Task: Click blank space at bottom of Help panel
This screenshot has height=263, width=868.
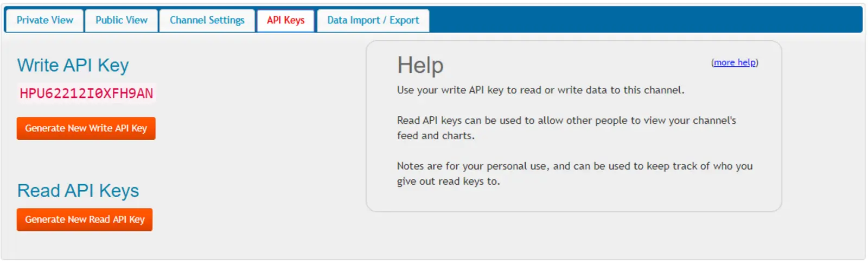Action: pos(573,199)
